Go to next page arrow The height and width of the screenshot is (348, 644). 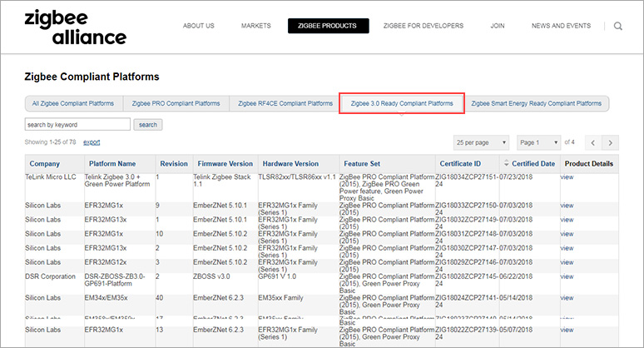pos(611,142)
